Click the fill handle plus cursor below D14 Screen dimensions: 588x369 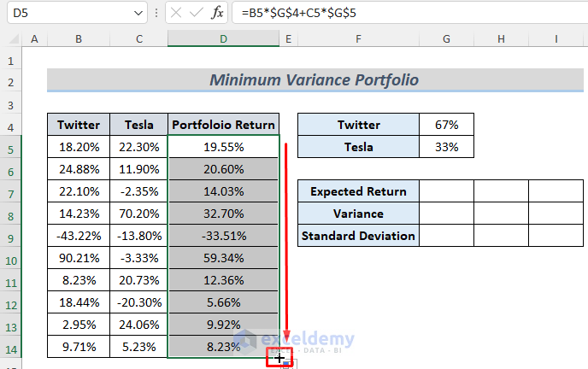pos(279,359)
